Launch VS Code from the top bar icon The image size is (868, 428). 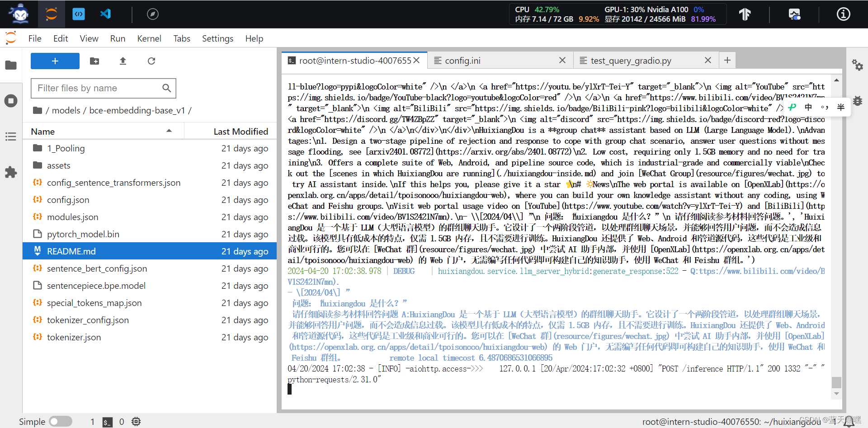tap(105, 14)
